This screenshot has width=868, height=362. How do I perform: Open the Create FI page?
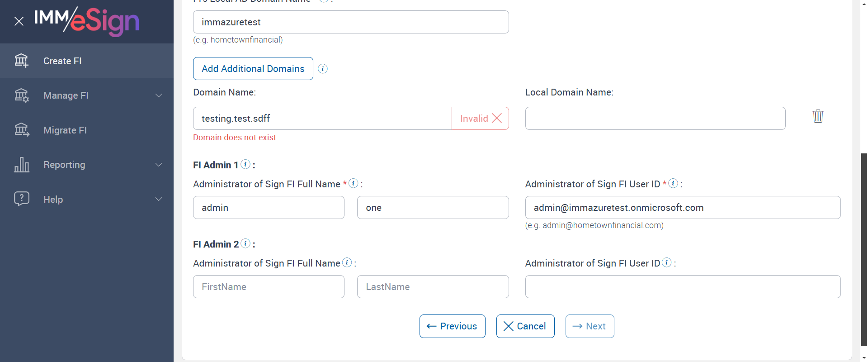[62, 61]
